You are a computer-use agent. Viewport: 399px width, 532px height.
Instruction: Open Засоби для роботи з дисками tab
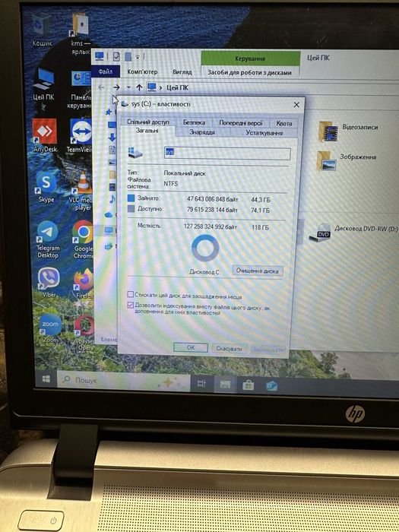(x=249, y=72)
